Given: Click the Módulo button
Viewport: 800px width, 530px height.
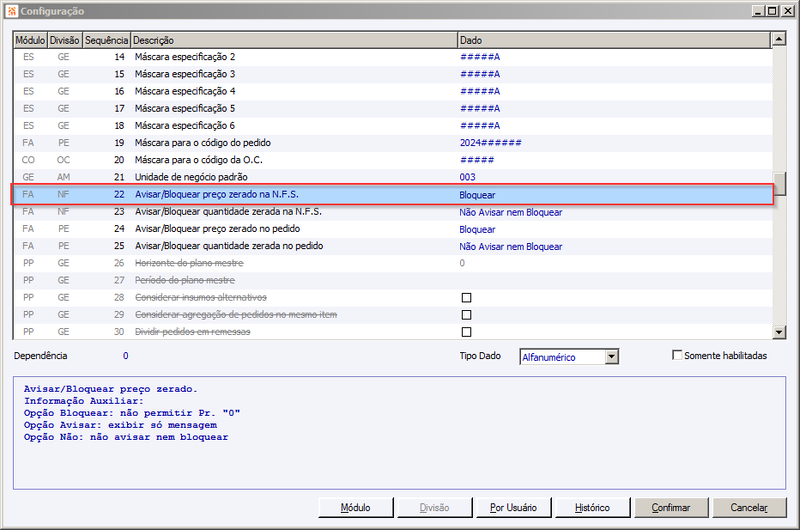Looking at the screenshot, I should [x=356, y=508].
